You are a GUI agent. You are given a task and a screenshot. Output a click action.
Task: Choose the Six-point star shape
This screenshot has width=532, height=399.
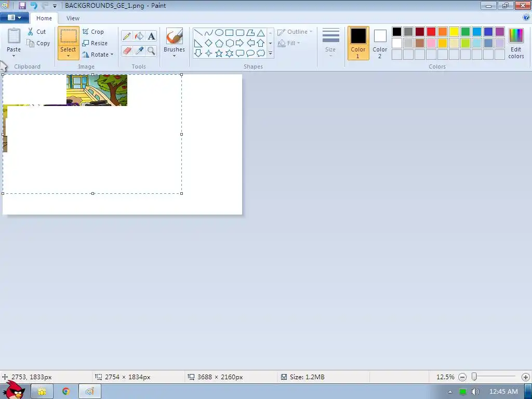pyautogui.click(x=229, y=54)
